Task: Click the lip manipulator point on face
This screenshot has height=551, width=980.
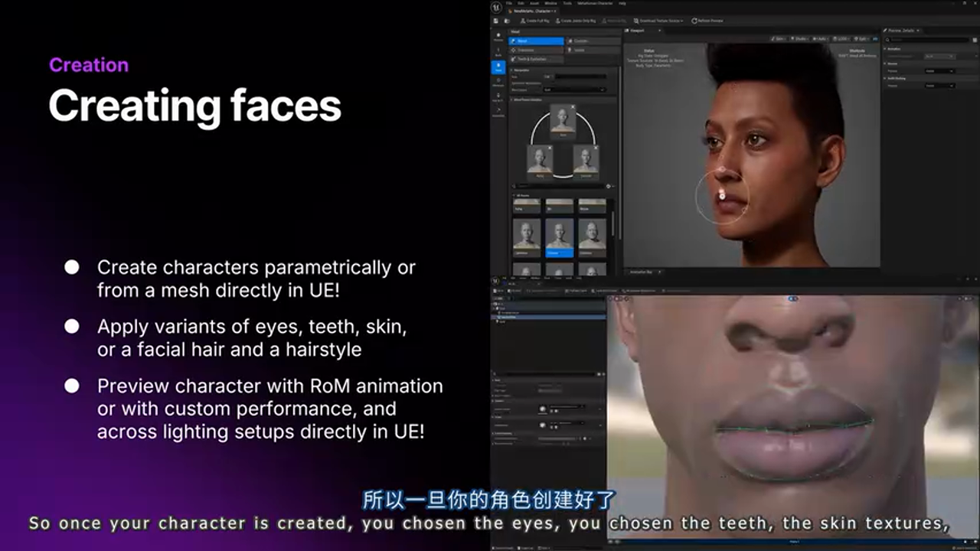Action: [721, 196]
